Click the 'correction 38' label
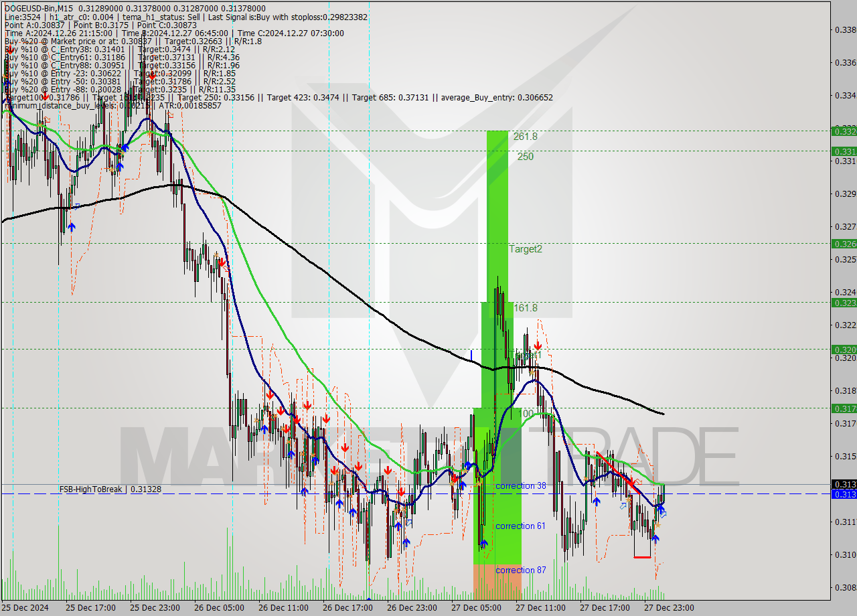The height and width of the screenshot is (616, 857). pos(521,485)
